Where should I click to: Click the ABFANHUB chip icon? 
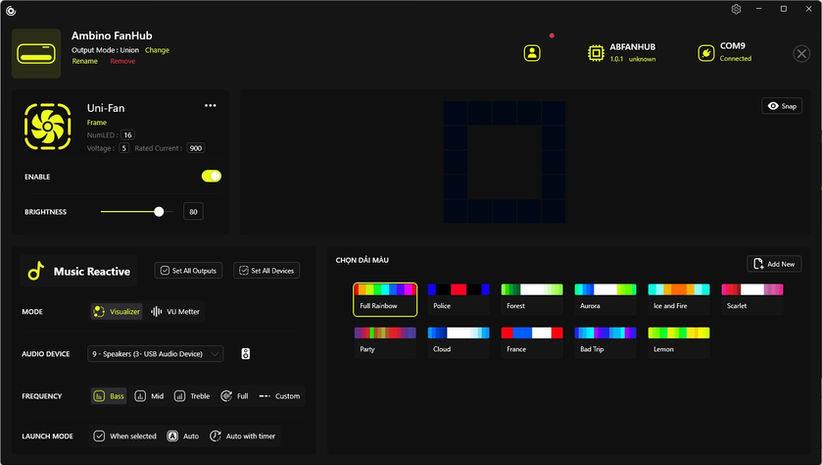[x=596, y=53]
